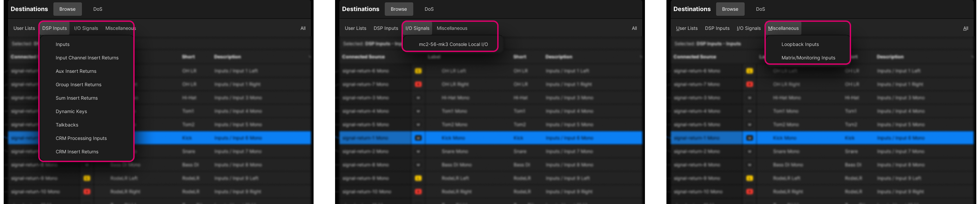Click All filter in panel showing Console Local I/O
This screenshot has width=980, height=204.
click(634, 28)
